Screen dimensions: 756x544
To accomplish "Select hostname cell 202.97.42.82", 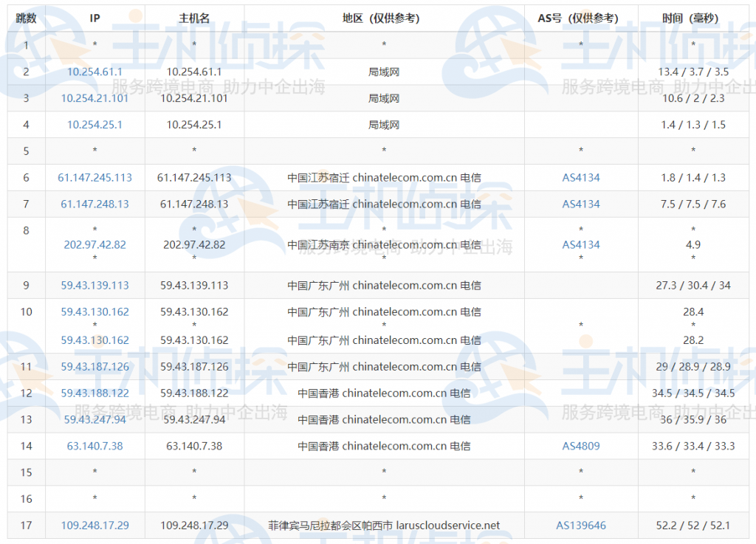I will coord(194,245).
